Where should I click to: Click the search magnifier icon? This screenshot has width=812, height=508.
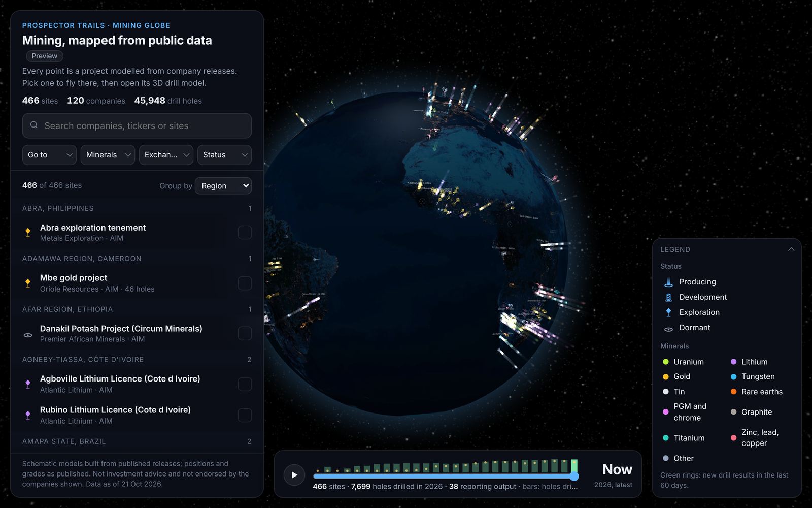point(34,125)
